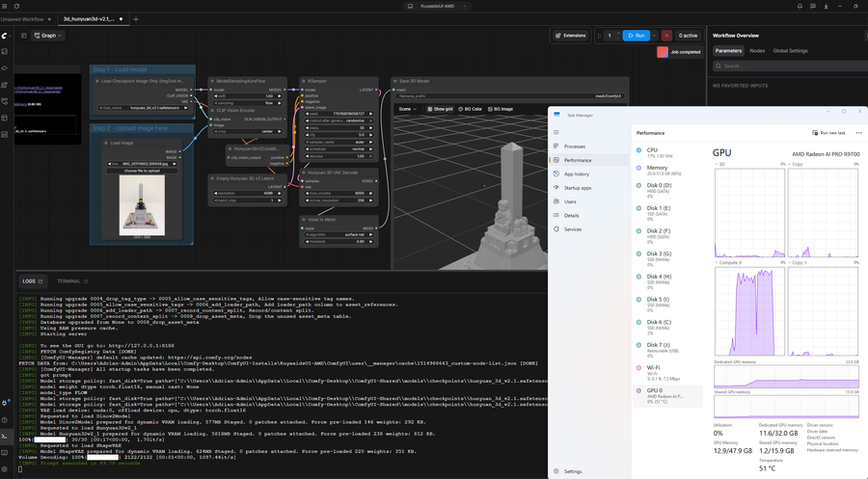
Task: Open the settings gear icon in ComfyUI sidebar
Action: tap(5, 469)
